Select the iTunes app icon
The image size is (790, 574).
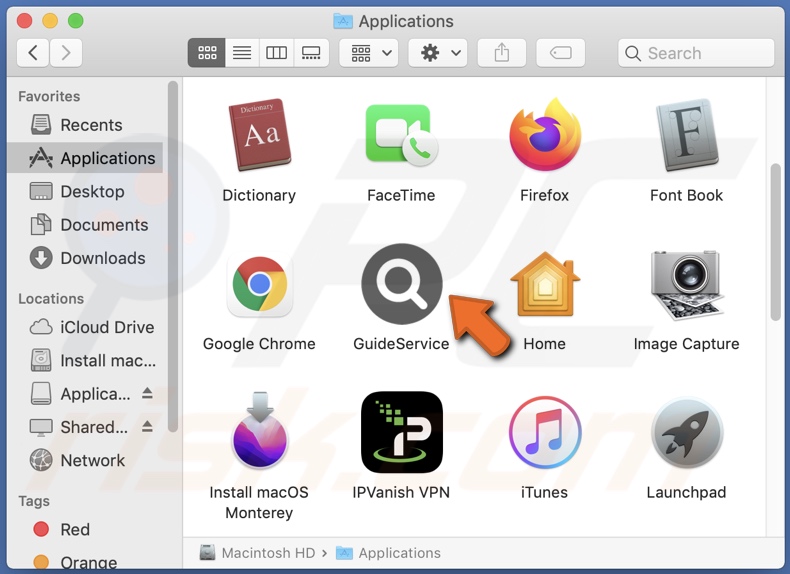click(x=545, y=432)
